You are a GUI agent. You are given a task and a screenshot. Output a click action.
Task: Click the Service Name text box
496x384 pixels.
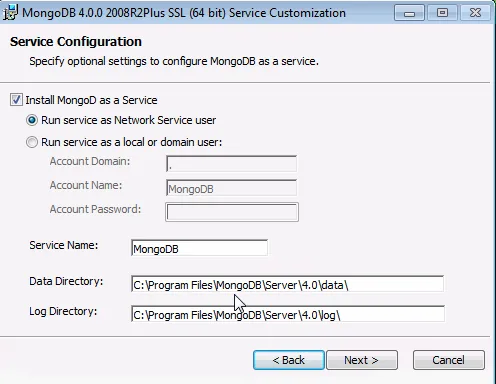click(x=199, y=248)
